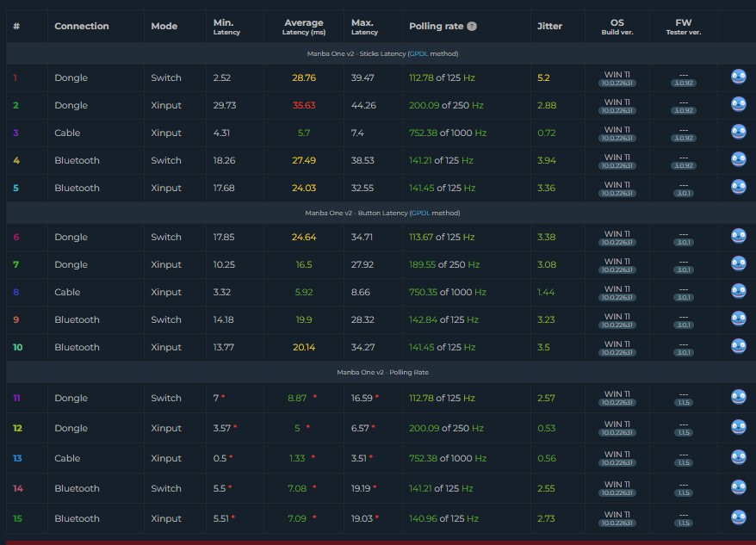Select the face icon in row 12
This screenshot has height=545, width=756.
tap(738, 427)
